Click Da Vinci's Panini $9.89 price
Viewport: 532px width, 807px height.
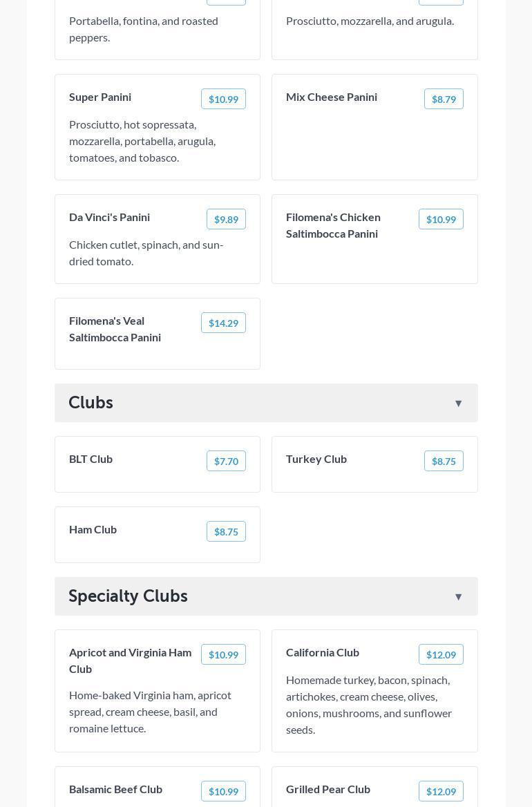[x=226, y=220]
